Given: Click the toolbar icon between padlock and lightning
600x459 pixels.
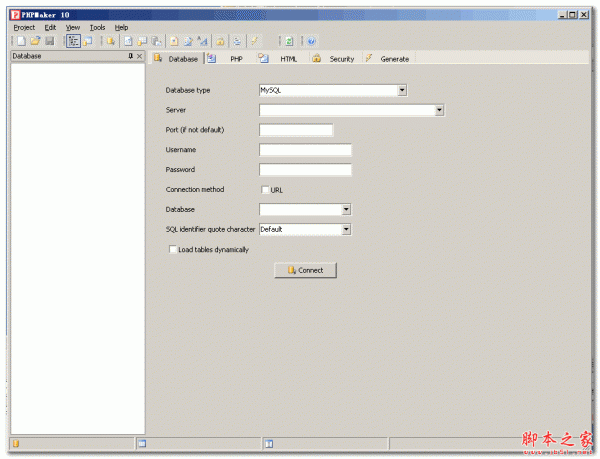Looking at the screenshot, I should pyautogui.click(x=237, y=41).
